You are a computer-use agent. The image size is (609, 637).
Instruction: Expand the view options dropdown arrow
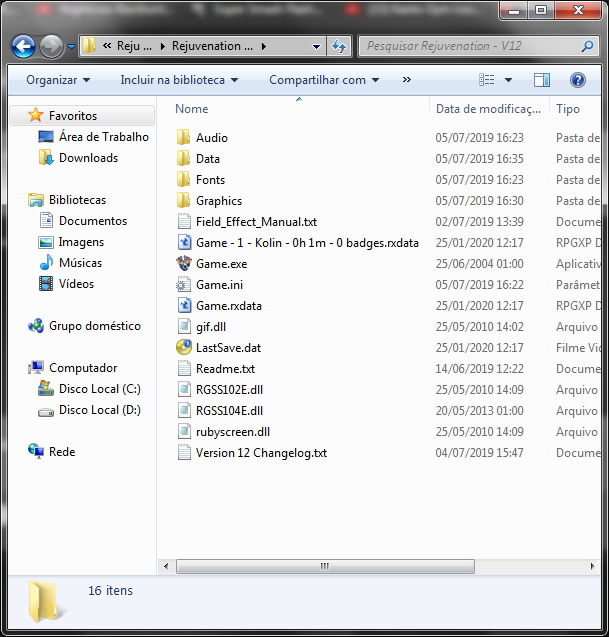[x=508, y=80]
